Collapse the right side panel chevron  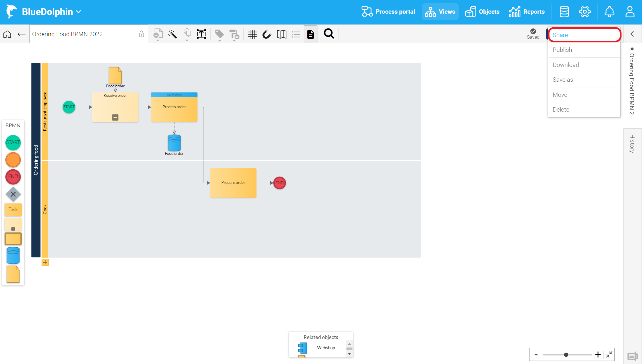coord(632,34)
